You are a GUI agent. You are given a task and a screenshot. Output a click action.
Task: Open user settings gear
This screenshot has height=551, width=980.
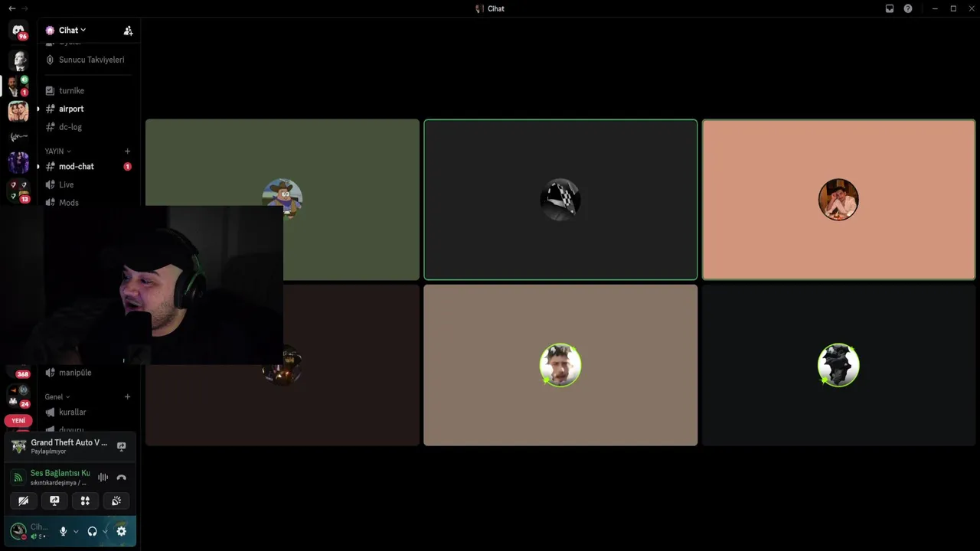121,531
